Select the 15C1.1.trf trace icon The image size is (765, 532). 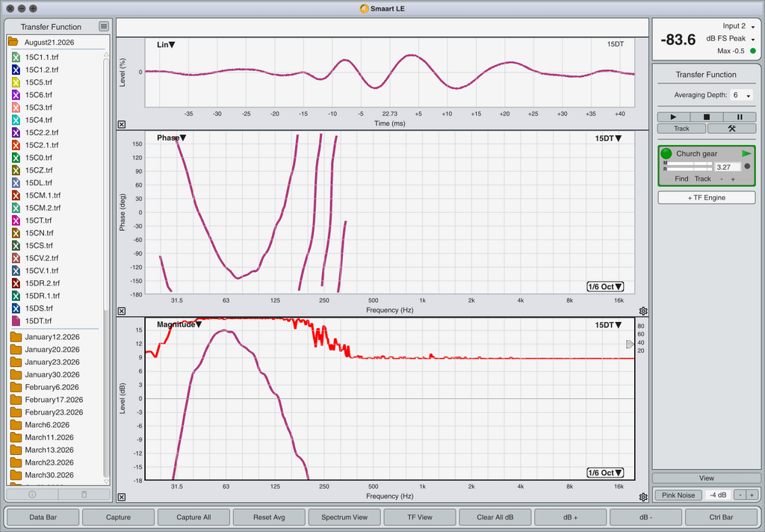16,57
